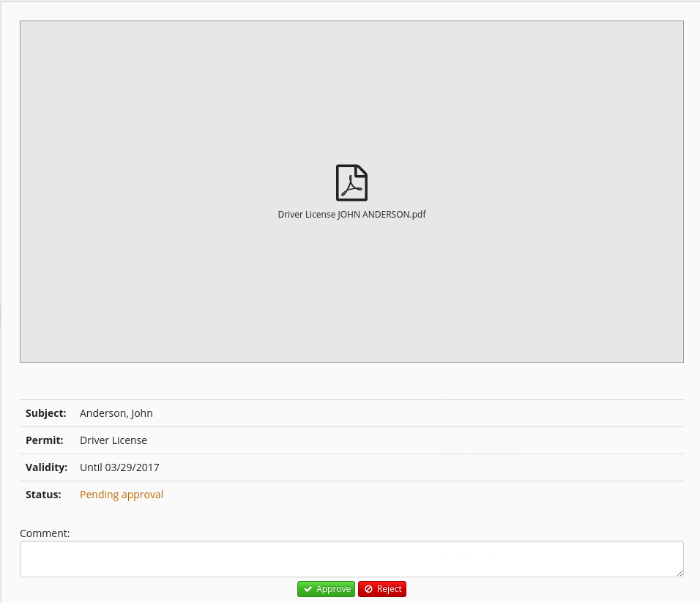Image resolution: width=700 pixels, height=603 pixels.
Task: Click the Validity date Until 03/29/2017
Action: (x=119, y=467)
